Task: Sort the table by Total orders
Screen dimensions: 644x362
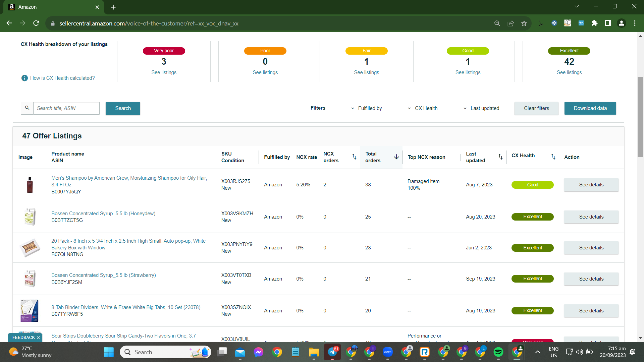Action: coord(396,157)
